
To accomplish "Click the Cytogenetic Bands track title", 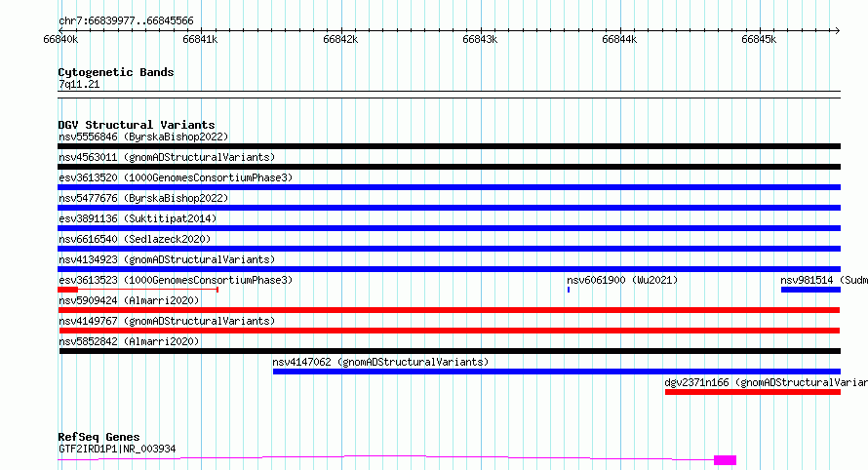I will 116,72.
